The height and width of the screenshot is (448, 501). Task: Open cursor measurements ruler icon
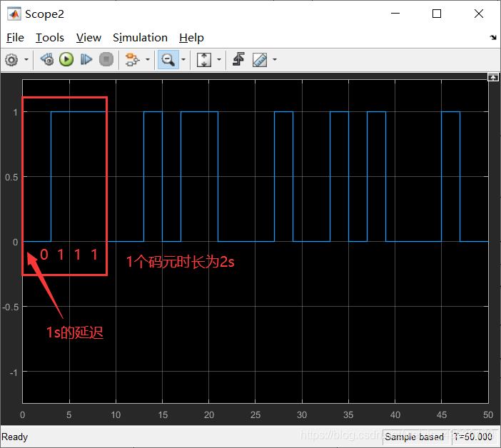(x=260, y=60)
